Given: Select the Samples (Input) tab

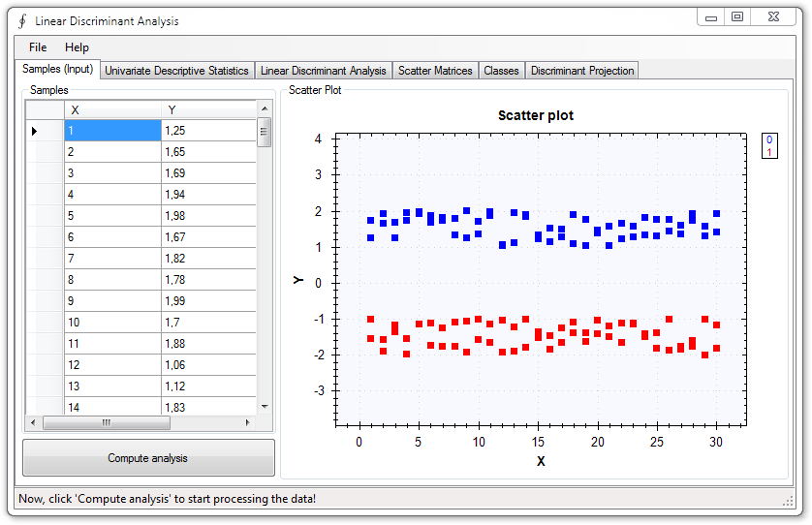Looking at the screenshot, I should [x=57, y=69].
